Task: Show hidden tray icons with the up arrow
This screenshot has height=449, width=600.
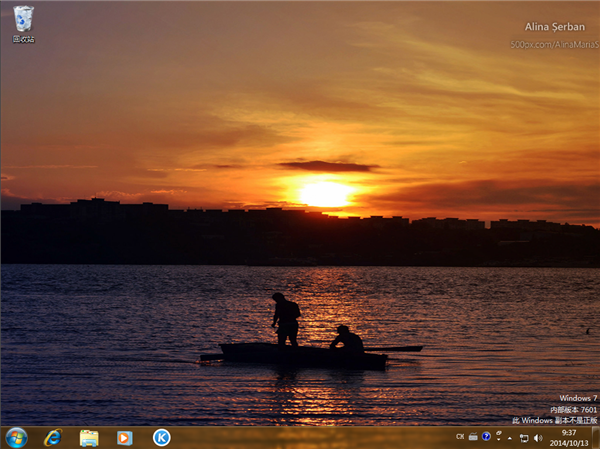Action: click(509, 437)
